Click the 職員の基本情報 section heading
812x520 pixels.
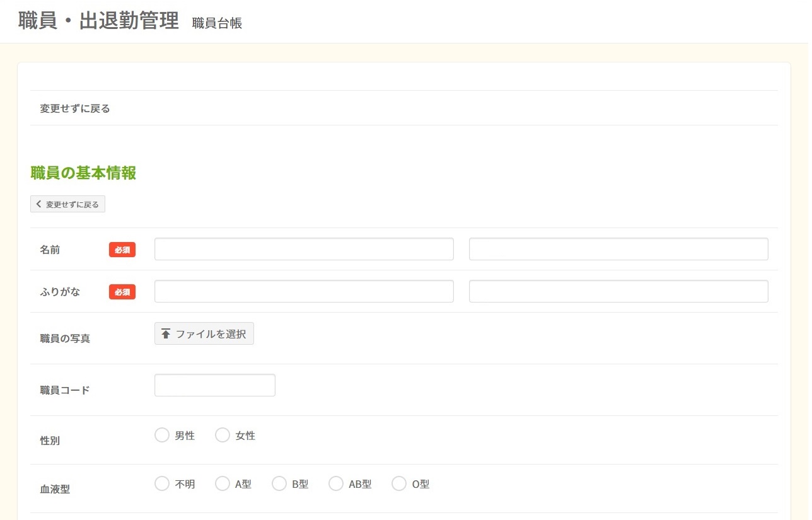(83, 173)
